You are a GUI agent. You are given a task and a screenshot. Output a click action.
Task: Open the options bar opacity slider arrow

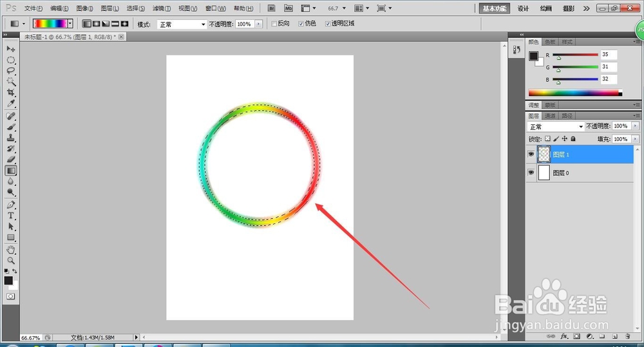[x=258, y=24]
